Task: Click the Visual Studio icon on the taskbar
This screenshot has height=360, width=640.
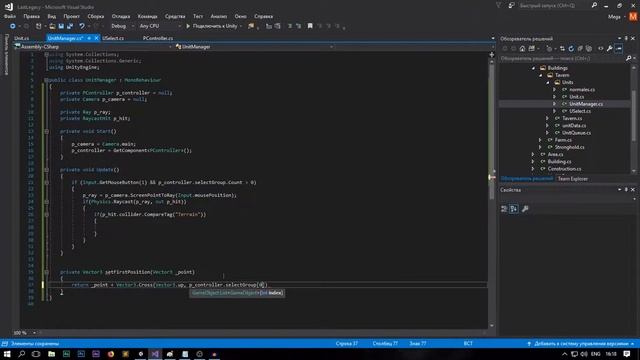Action: point(155,354)
